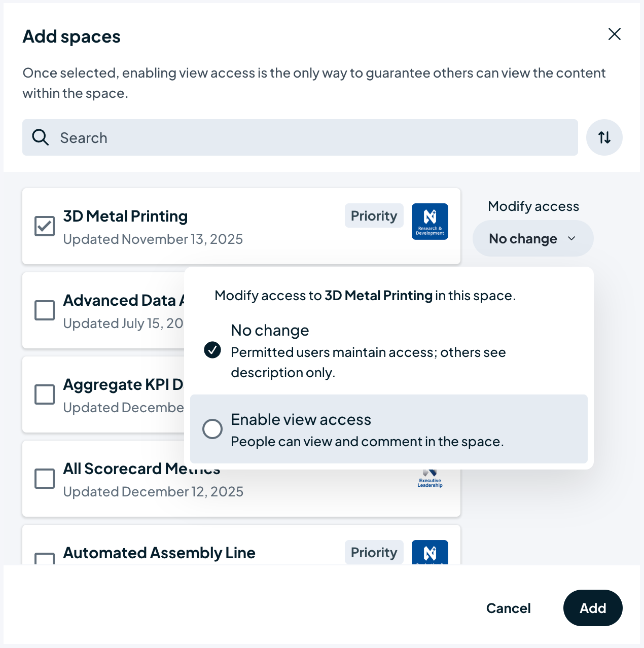Check the Advanced Data space checkbox
This screenshot has height=648, width=644.
[45, 310]
